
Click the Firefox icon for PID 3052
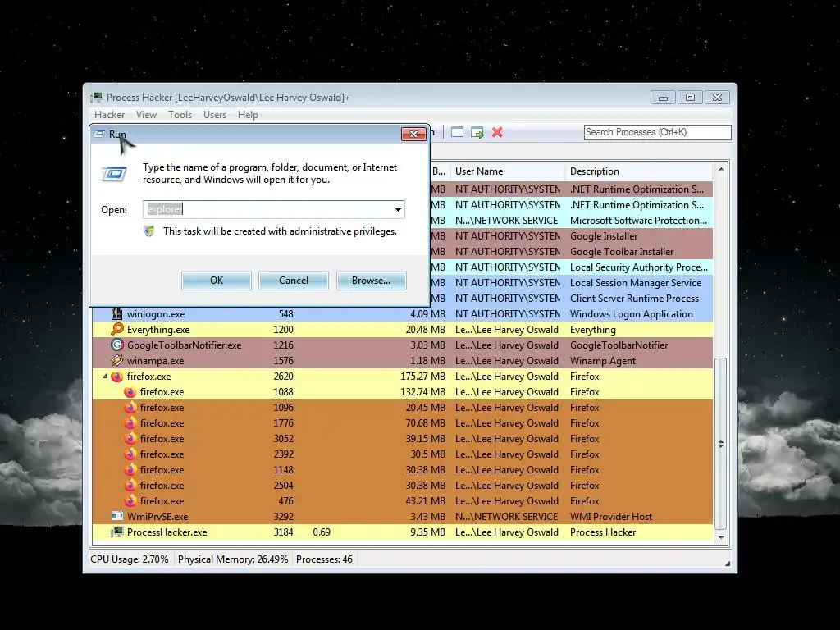click(x=130, y=438)
